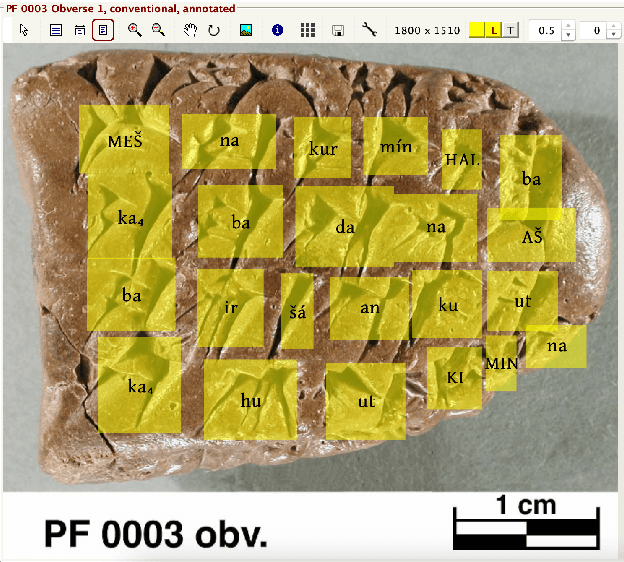624x562 pixels.
Task: Open the image info icon
Action: 277,31
